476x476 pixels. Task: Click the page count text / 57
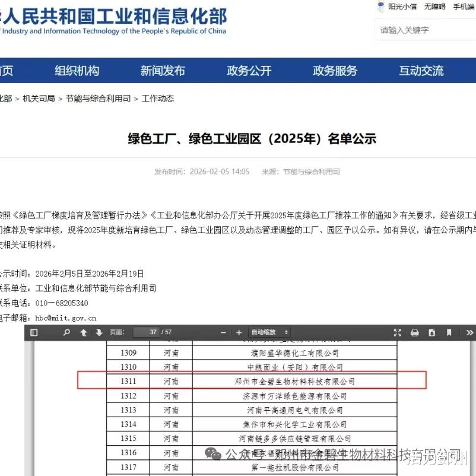click(167, 332)
